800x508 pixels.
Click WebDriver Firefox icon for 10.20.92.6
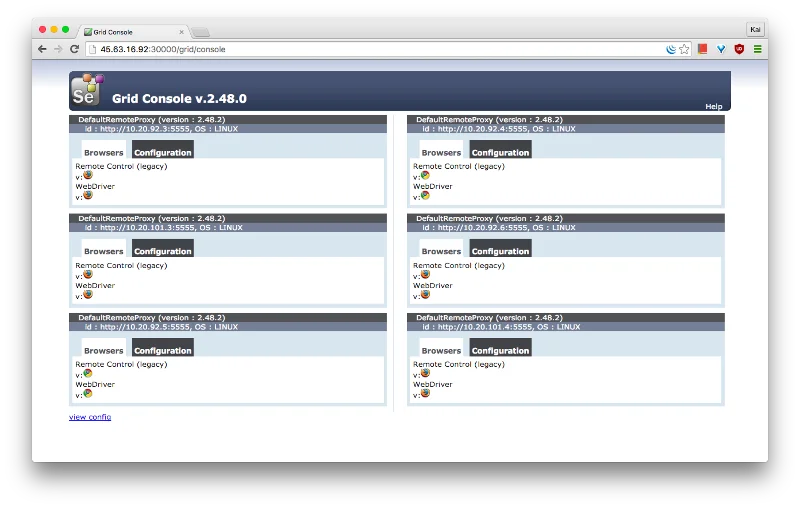point(425,294)
